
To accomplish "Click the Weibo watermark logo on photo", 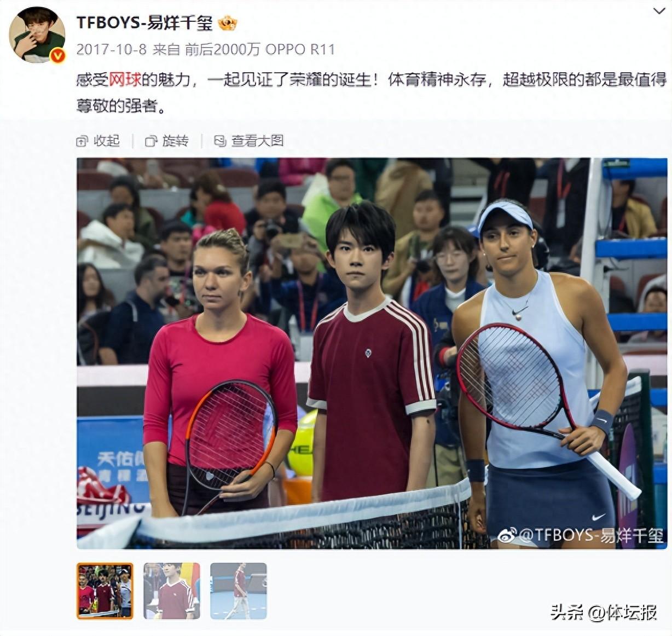I will [507, 535].
